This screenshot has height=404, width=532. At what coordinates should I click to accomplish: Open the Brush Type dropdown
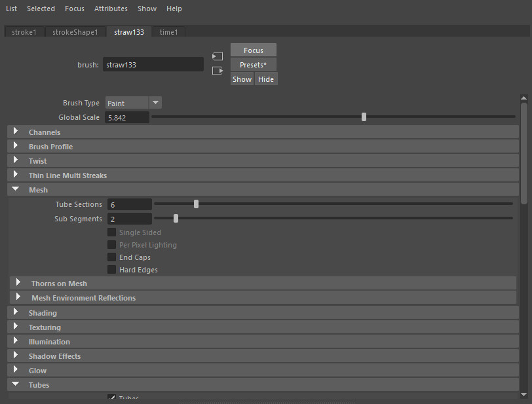pos(134,103)
